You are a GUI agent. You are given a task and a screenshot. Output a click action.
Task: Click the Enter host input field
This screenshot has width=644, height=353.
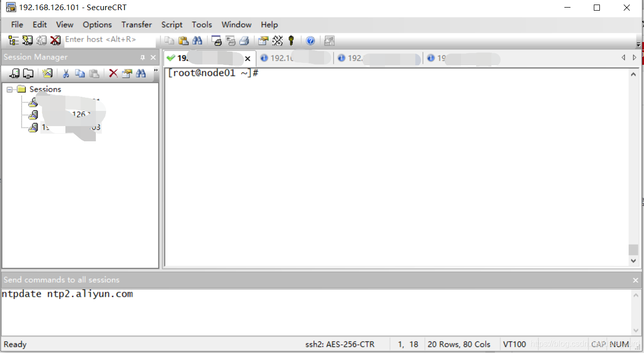pos(109,40)
